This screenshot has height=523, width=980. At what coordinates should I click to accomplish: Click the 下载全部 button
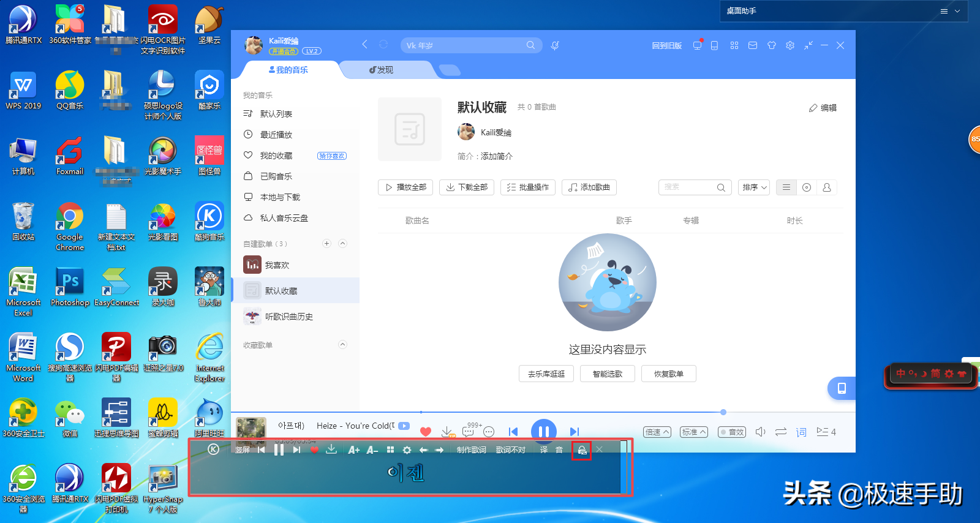click(x=467, y=187)
